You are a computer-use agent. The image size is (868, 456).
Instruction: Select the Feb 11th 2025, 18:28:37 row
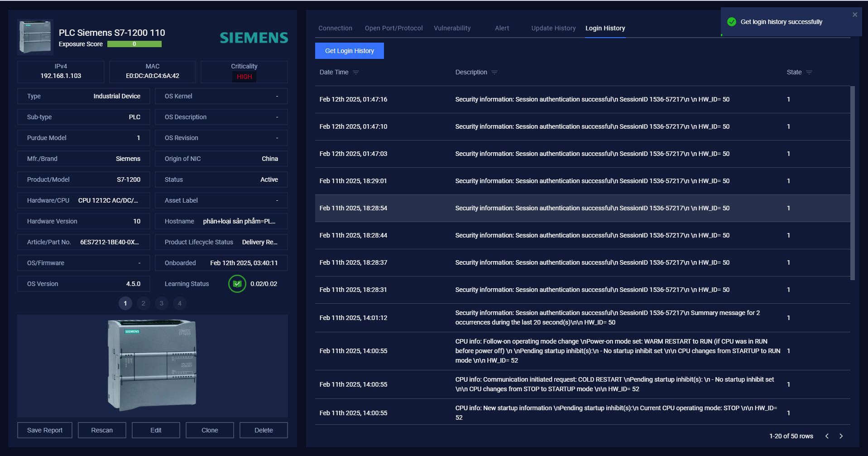point(582,262)
